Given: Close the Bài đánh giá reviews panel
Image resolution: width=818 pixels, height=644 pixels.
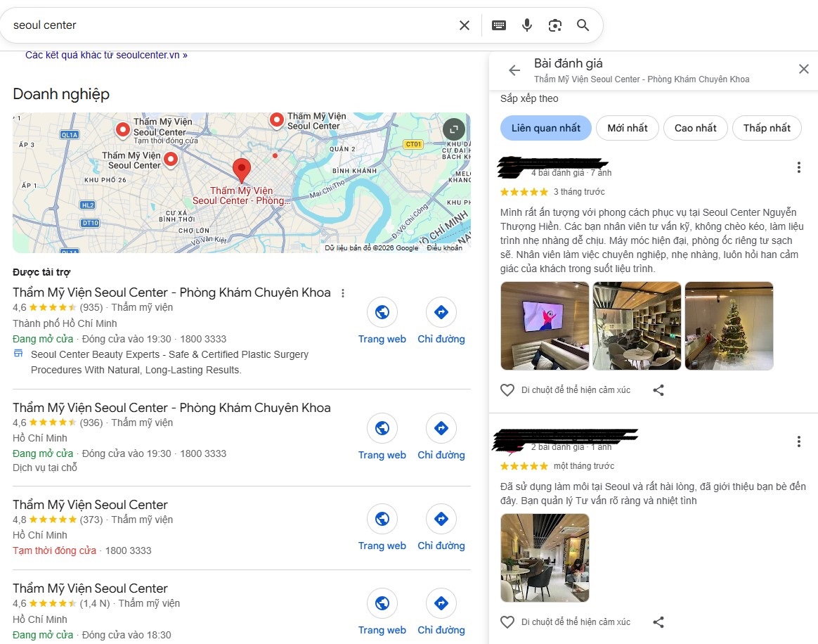Looking at the screenshot, I should click(x=803, y=69).
